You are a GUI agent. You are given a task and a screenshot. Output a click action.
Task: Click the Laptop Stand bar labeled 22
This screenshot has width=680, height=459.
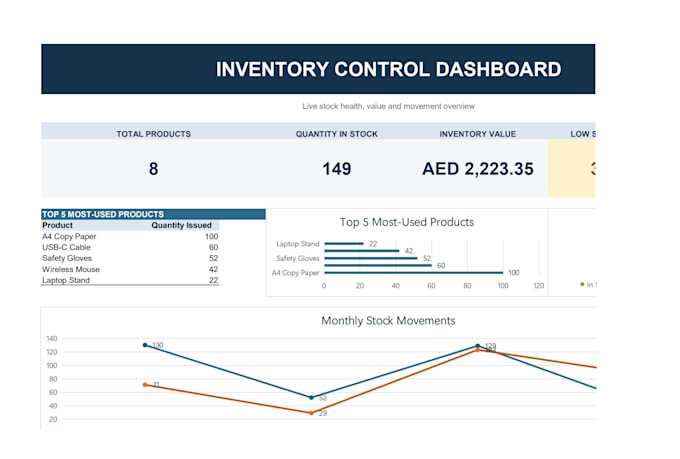point(344,244)
